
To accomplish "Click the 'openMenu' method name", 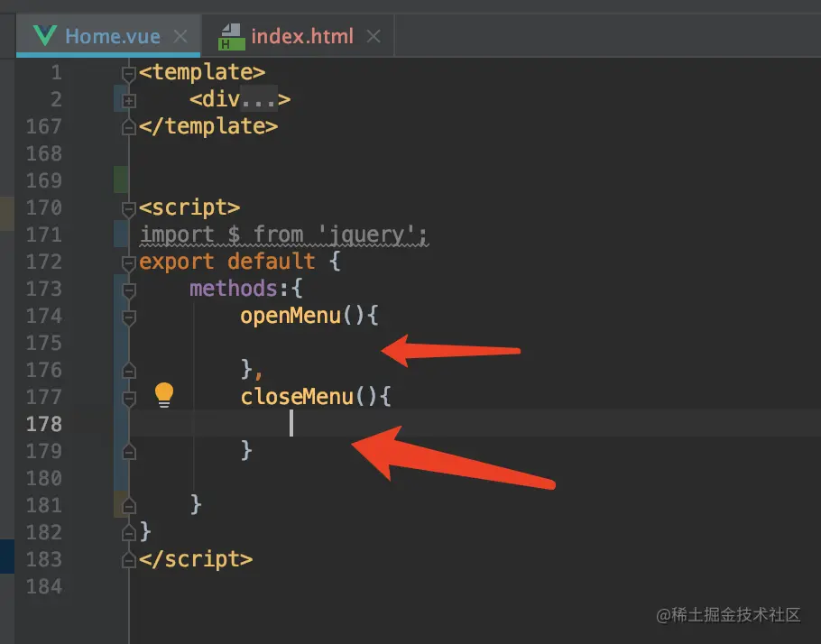I will pos(291,316).
